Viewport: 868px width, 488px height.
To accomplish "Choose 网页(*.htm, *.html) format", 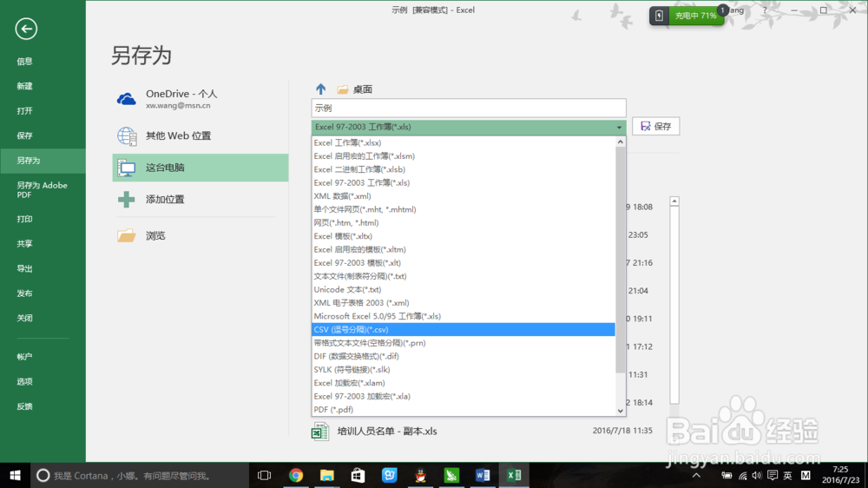I will click(x=463, y=222).
